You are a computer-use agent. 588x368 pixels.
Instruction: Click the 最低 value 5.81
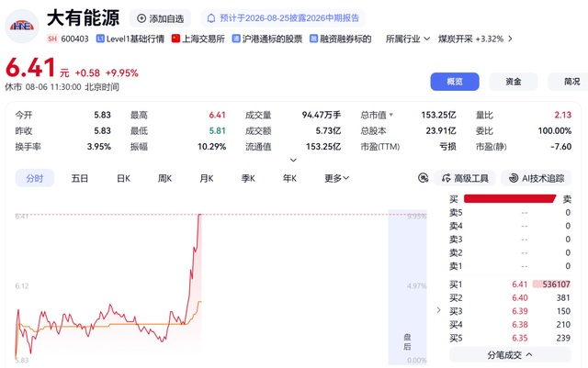(217, 131)
